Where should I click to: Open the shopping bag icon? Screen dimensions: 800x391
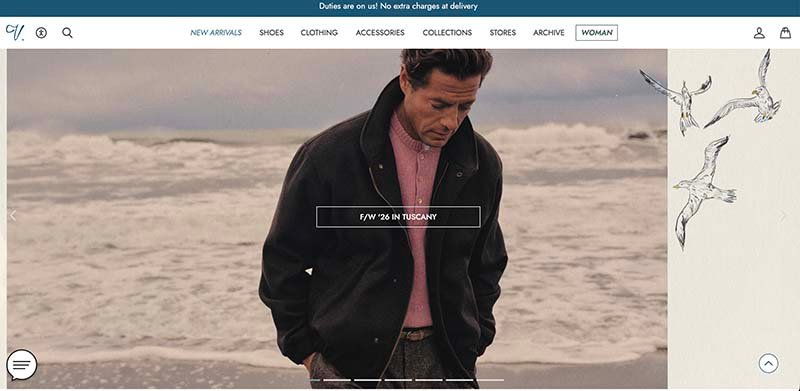785,33
